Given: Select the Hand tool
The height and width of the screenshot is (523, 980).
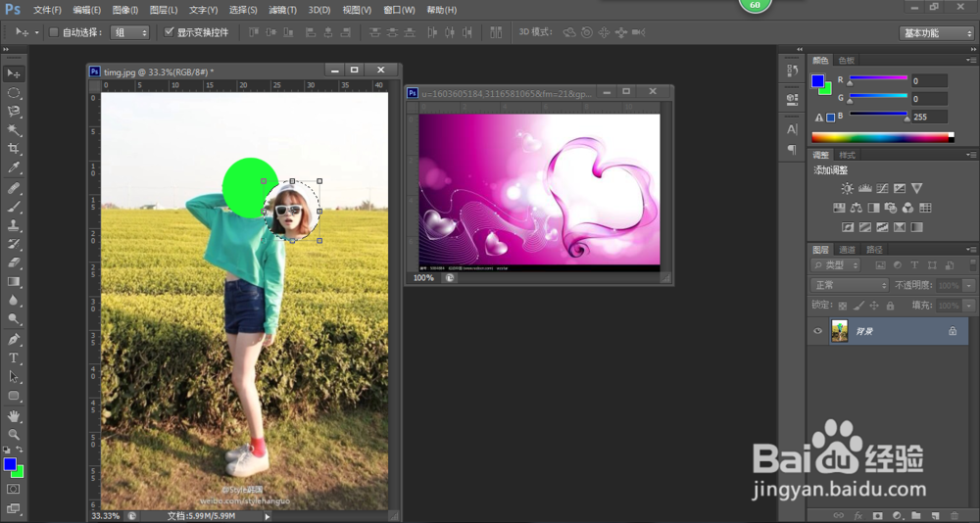Looking at the screenshot, I should [13, 415].
